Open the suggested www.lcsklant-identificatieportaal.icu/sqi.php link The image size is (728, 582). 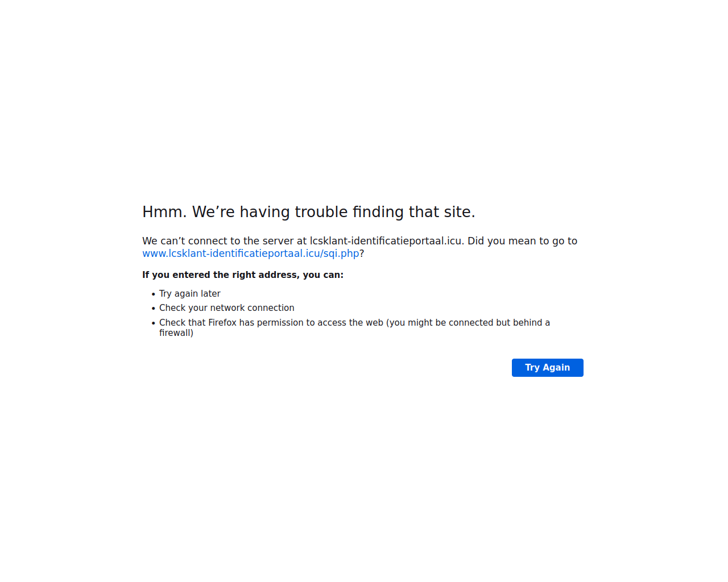pyautogui.click(x=251, y=253)
